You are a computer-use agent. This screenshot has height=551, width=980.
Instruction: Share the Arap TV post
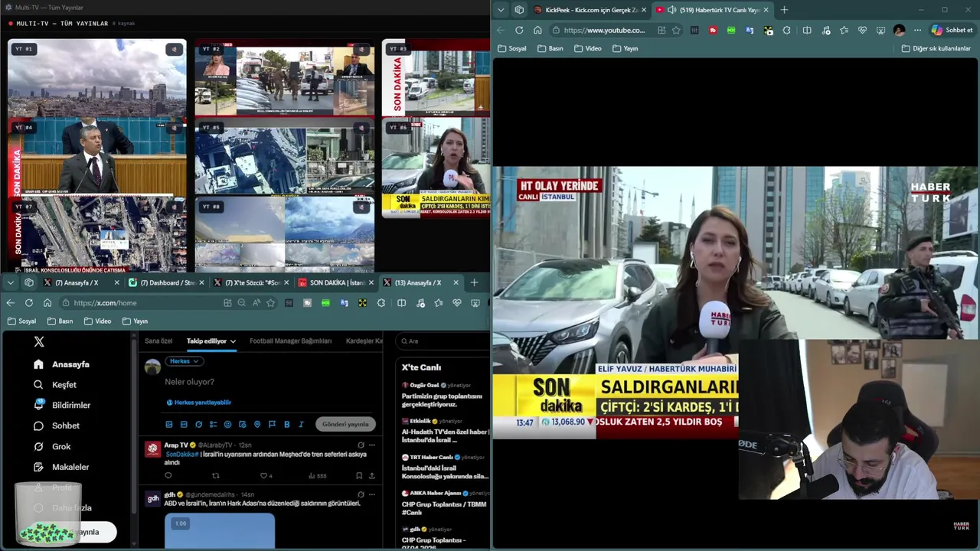point(372,476)
